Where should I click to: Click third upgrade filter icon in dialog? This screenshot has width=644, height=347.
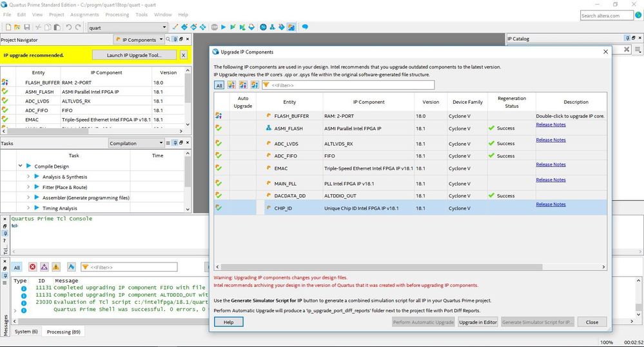click(255, 85)
